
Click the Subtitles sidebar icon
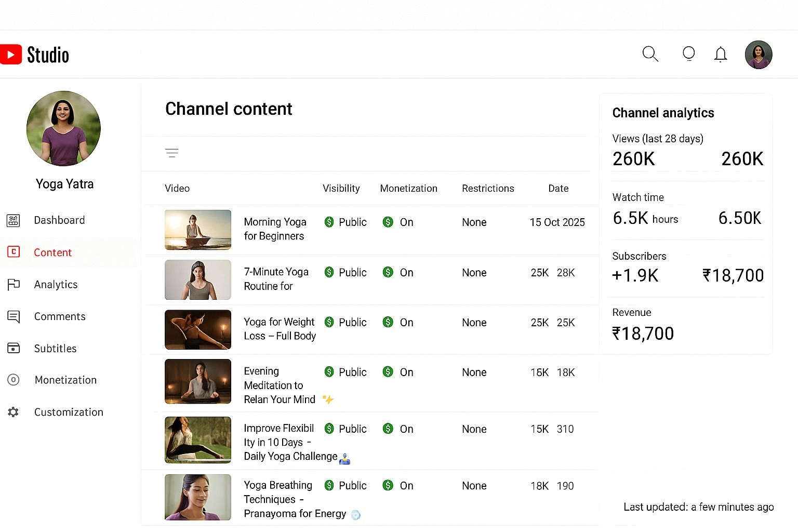tap(13, 348)
